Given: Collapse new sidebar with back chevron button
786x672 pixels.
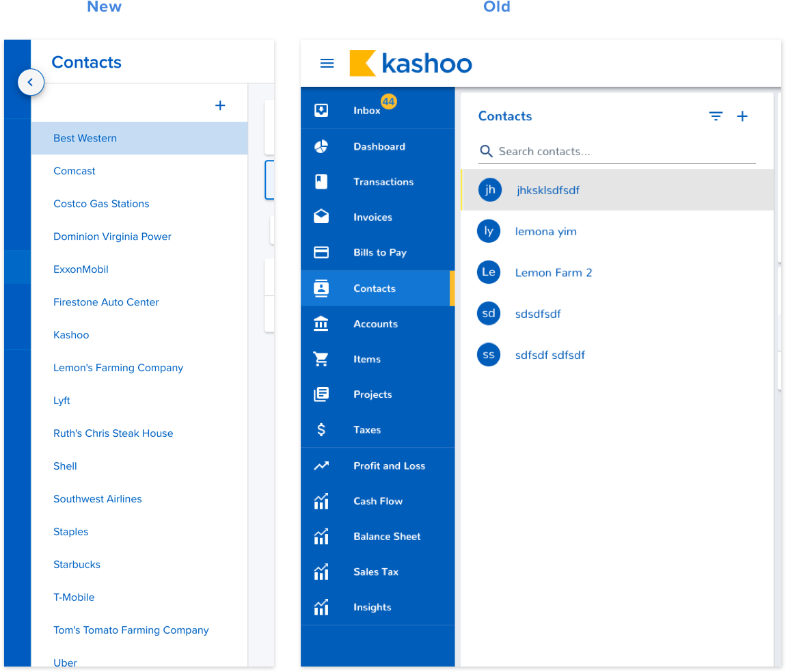Looking at the screenshot, I should pos(31,82).
